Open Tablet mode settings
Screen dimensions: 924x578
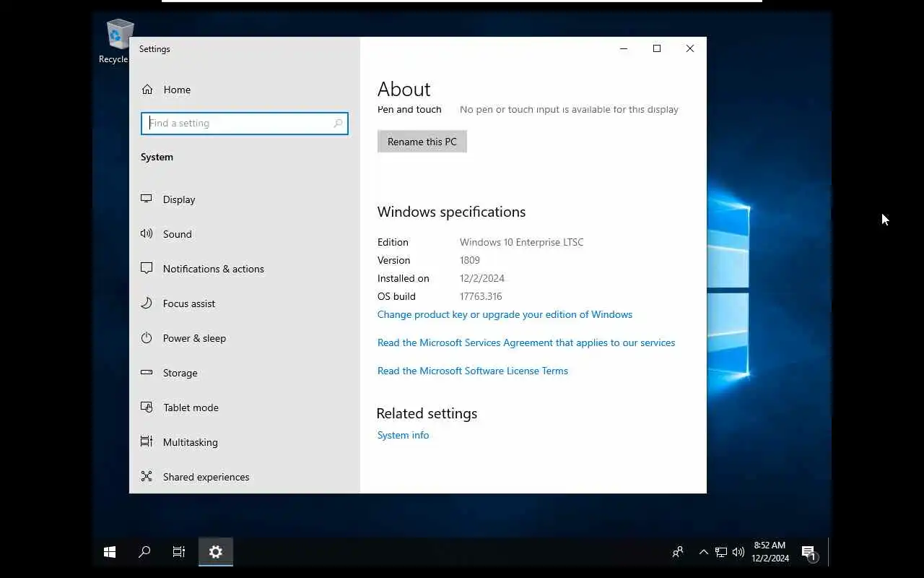(x=245, y=407)
